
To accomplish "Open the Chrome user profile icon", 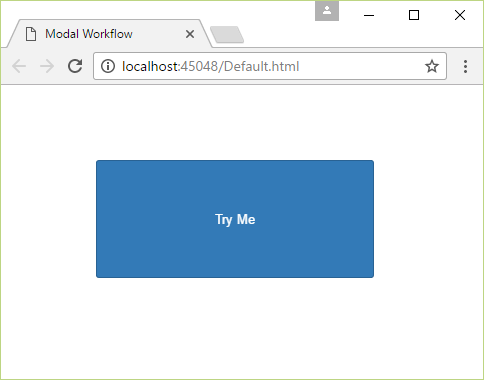I will [327, 11].
